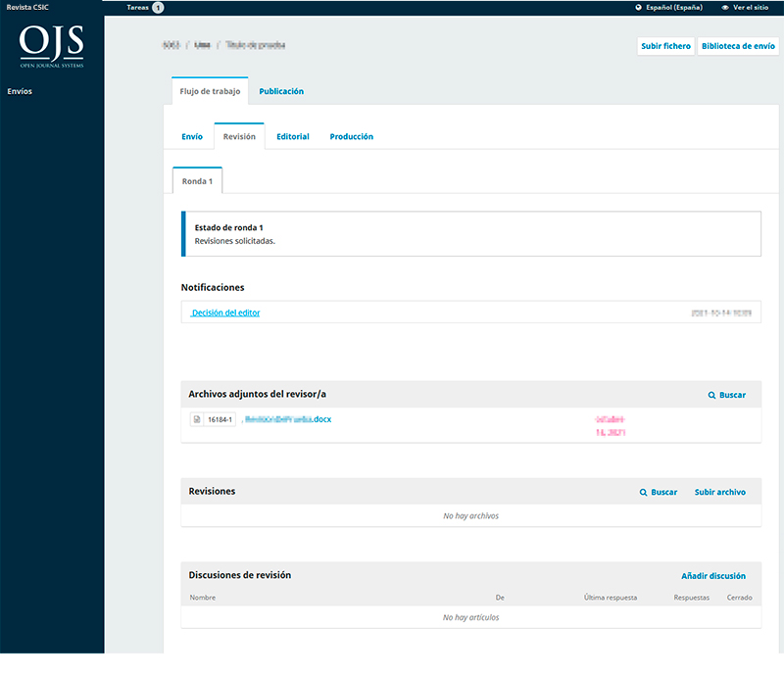Open the Envíos sidebar menu
This screenshot has width=784, height=676.
tap(20, 91)
